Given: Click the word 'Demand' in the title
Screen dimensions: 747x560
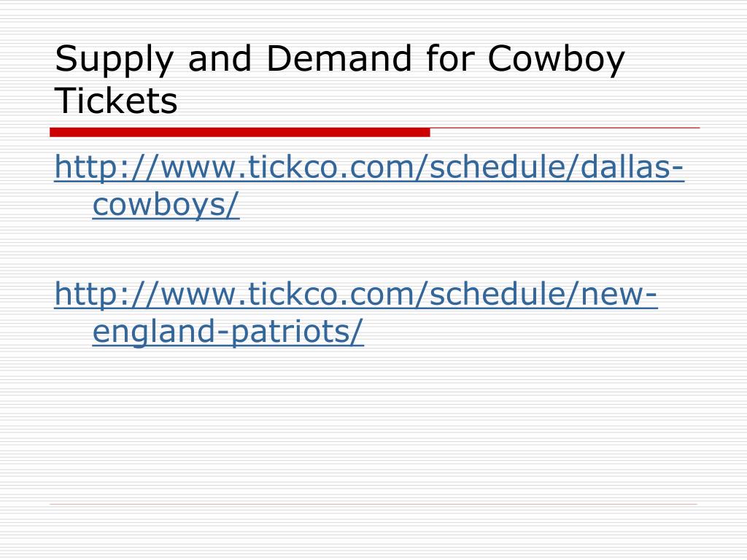Looking at the screenshot, I should 338,58.
